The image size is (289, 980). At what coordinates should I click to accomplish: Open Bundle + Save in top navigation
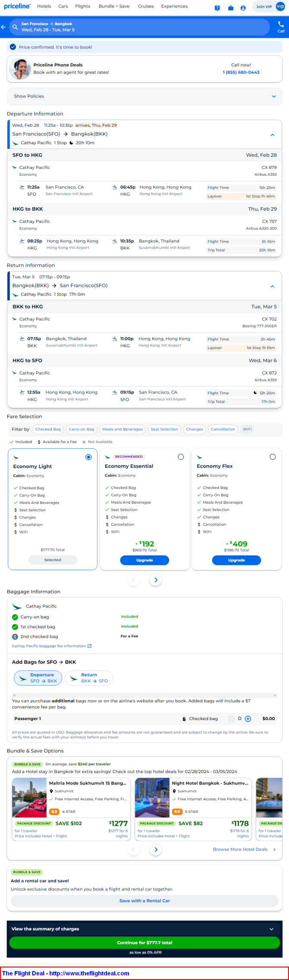(x=114, y=6)
